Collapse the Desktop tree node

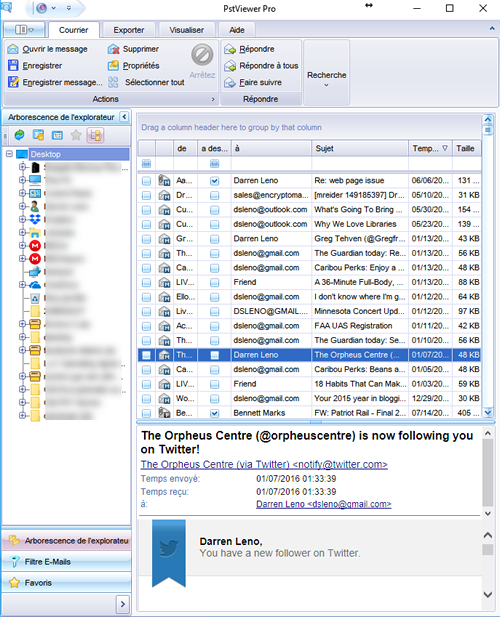(9, 154)
